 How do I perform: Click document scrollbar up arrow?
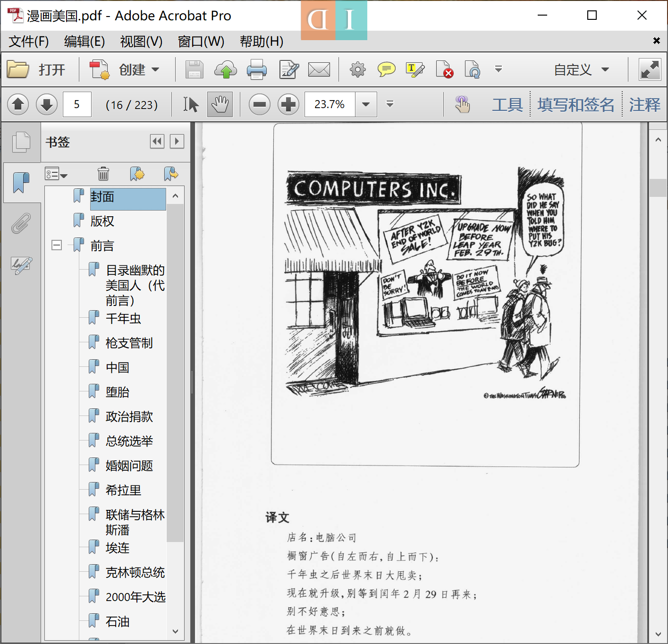click(658, 140)
